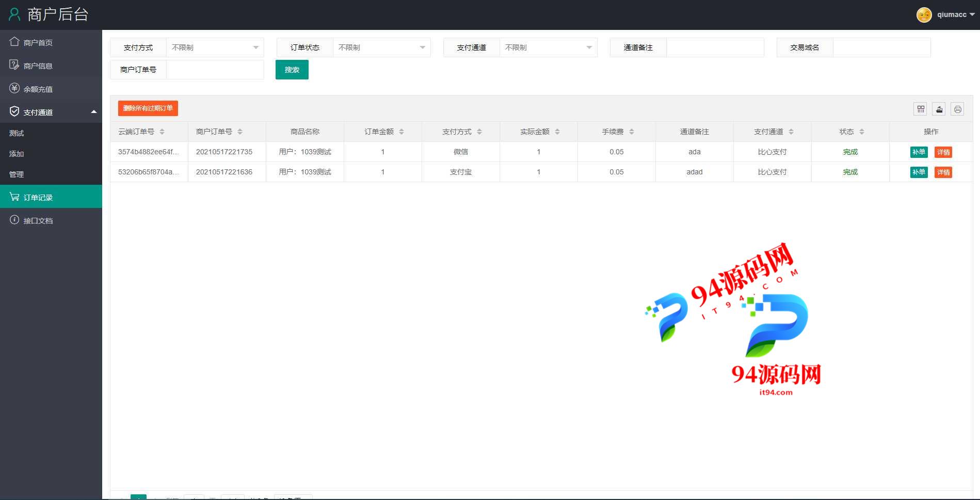Sort by 商户订单号 column arrows
Image resolution: width=980 pixels, height=500 pixels.
click(x=240, y=132)
